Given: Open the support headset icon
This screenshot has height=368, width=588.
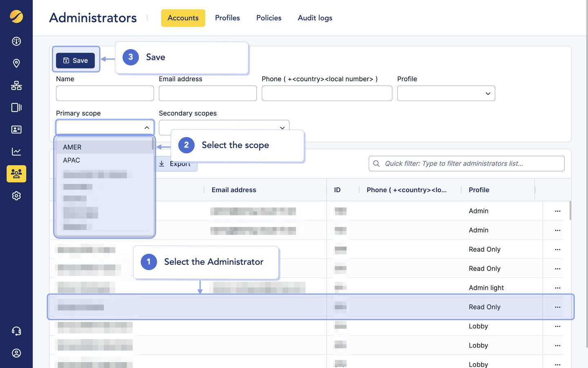Looking at the screenshot, I should (16, 331).
